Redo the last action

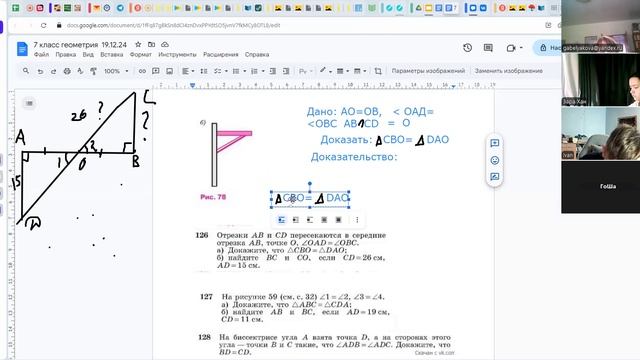pyautogui.click(x=53, y=71)
